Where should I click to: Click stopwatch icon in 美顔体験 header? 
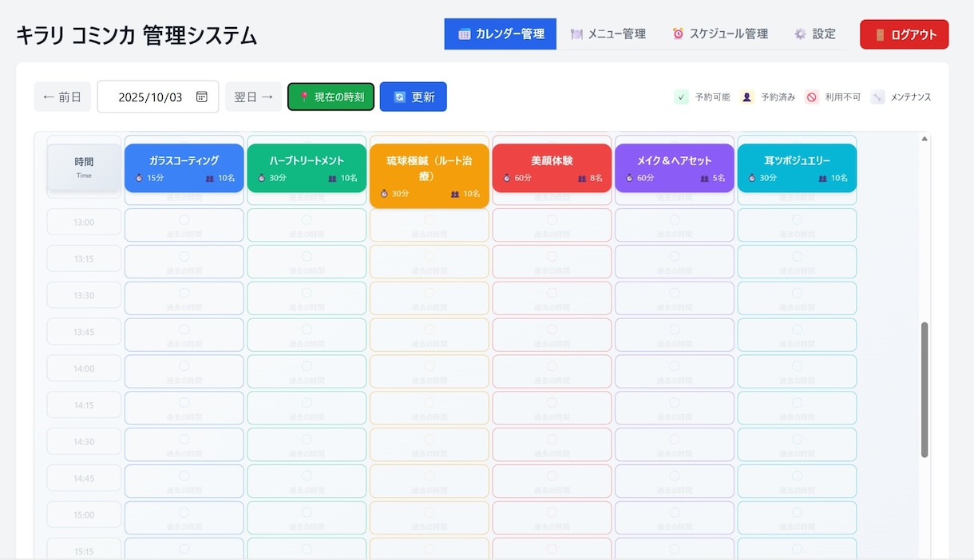pos(507,178)
